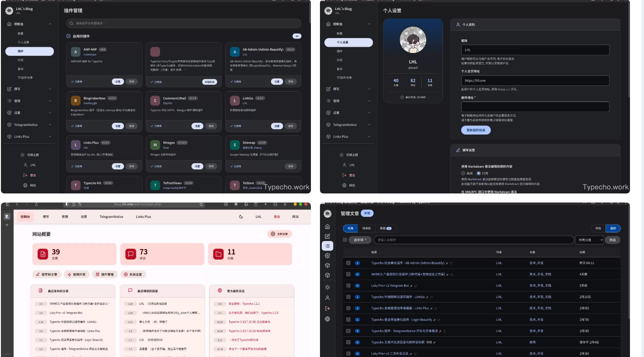Open 撰写 menu in dashboard top navbar
Image resolution: width=644 pixels, height=357 pixels.
click(46, 217)
